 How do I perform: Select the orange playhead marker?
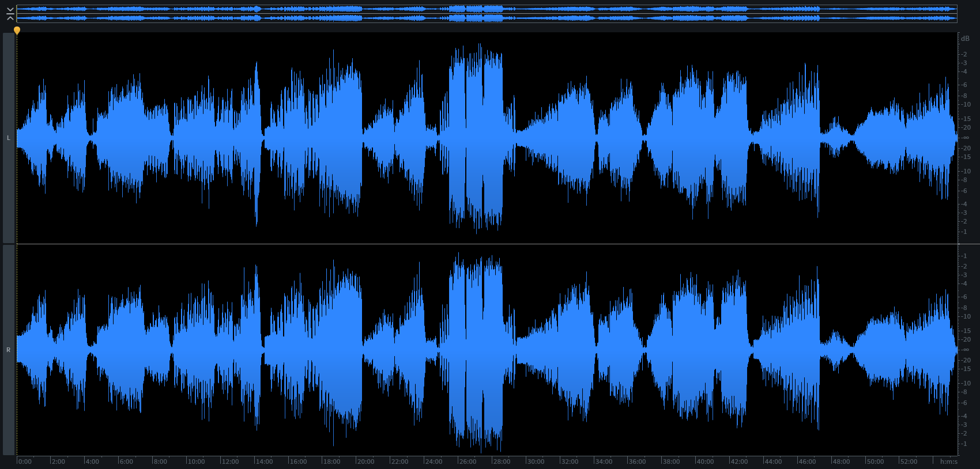[x=17, y=30]
